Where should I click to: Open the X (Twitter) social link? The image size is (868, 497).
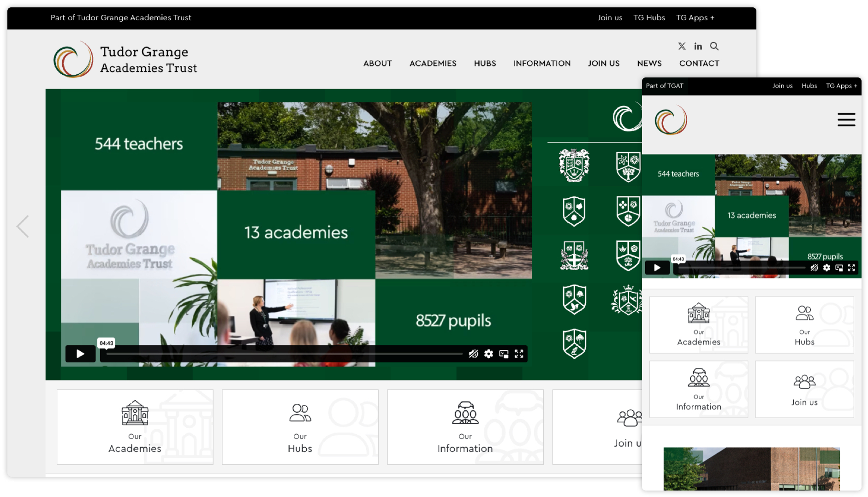point(682,46)
